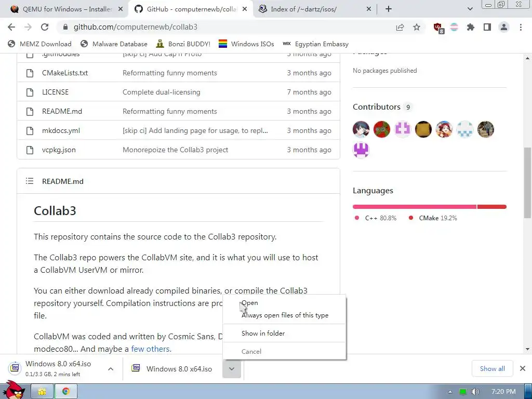
Task: Open Malware Database bookmark
Action: coord(114,44)
